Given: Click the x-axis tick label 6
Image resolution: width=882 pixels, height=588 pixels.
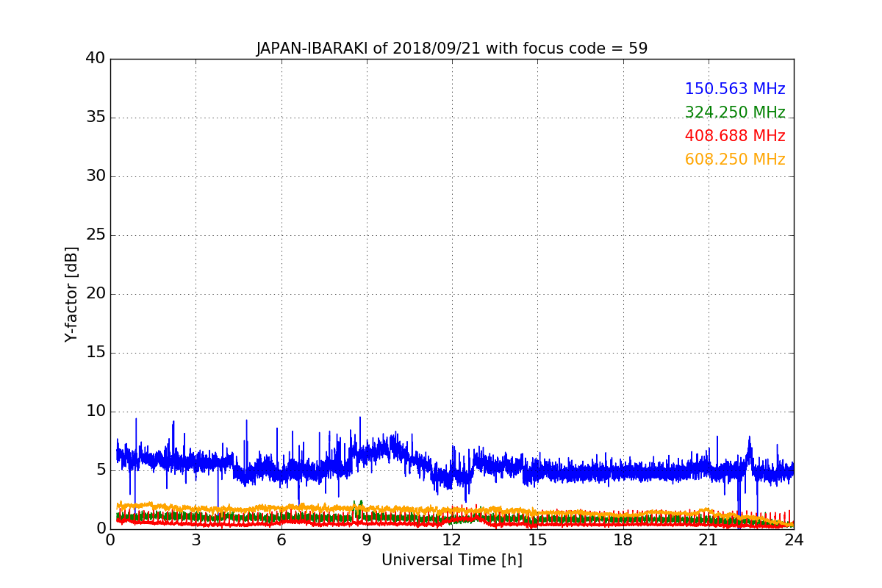Looking at the screenshot, I should coord(281,540).
